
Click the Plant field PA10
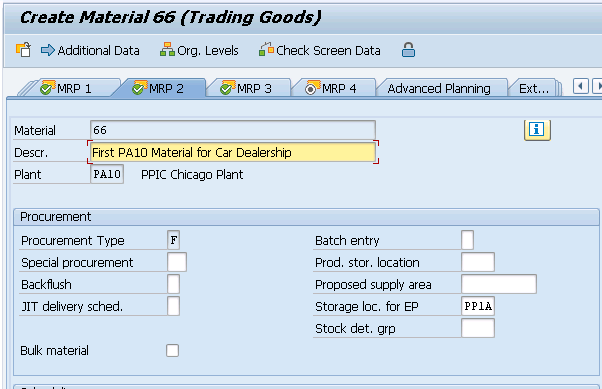pyautogui.click(x=107, y=174)
